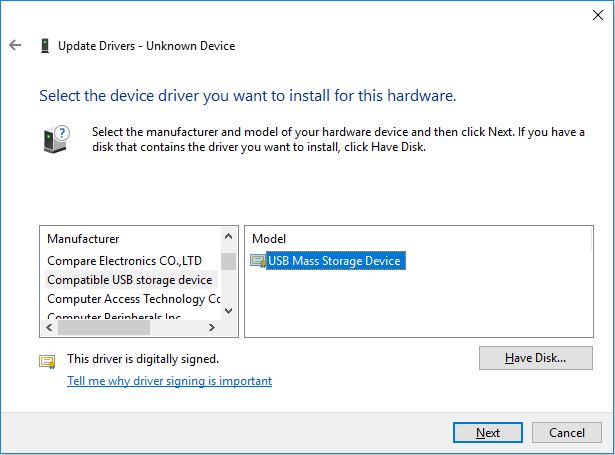Click the digitally signed certificate icon

[47, 361]
